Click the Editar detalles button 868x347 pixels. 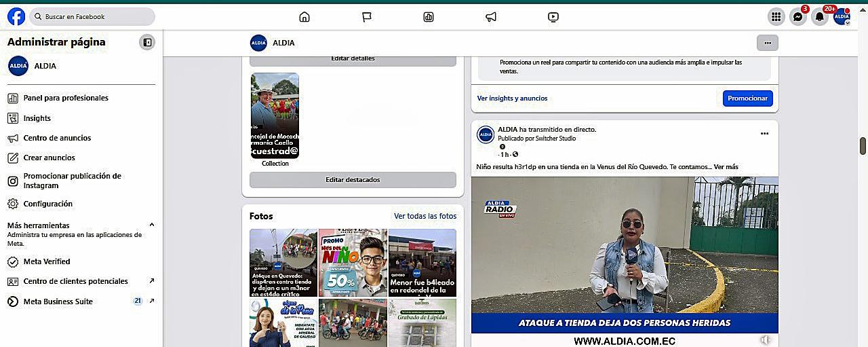point(353,60)
